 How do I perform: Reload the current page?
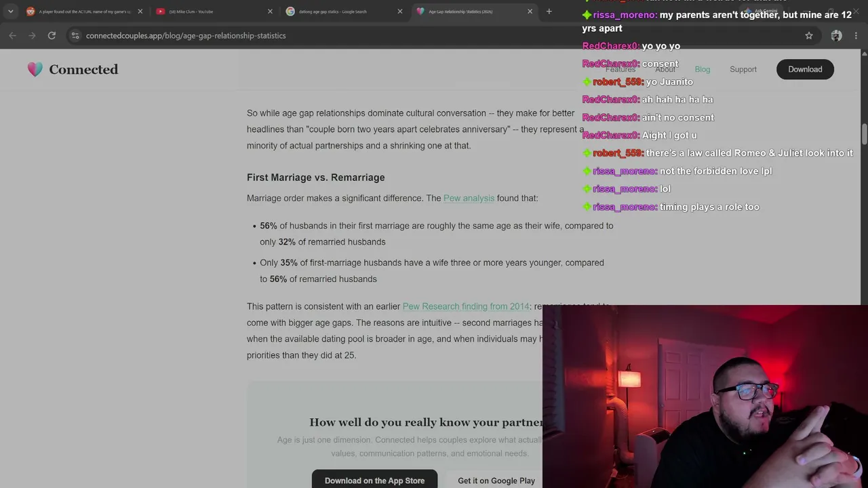(52, 35)
